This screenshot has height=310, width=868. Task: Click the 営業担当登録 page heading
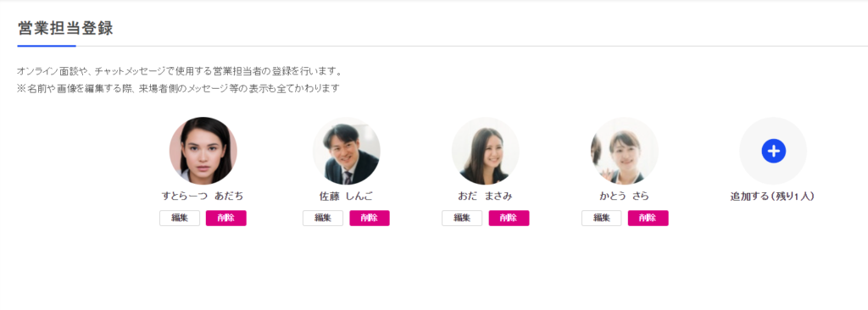click(65, 29)
